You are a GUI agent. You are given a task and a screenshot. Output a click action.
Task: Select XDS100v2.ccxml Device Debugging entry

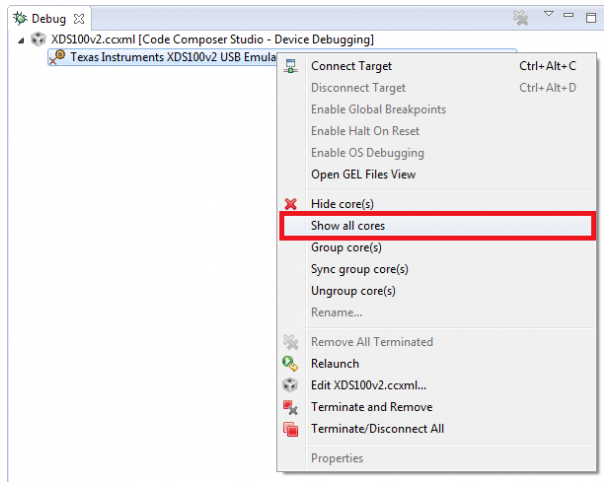click(x=212, y=39)
